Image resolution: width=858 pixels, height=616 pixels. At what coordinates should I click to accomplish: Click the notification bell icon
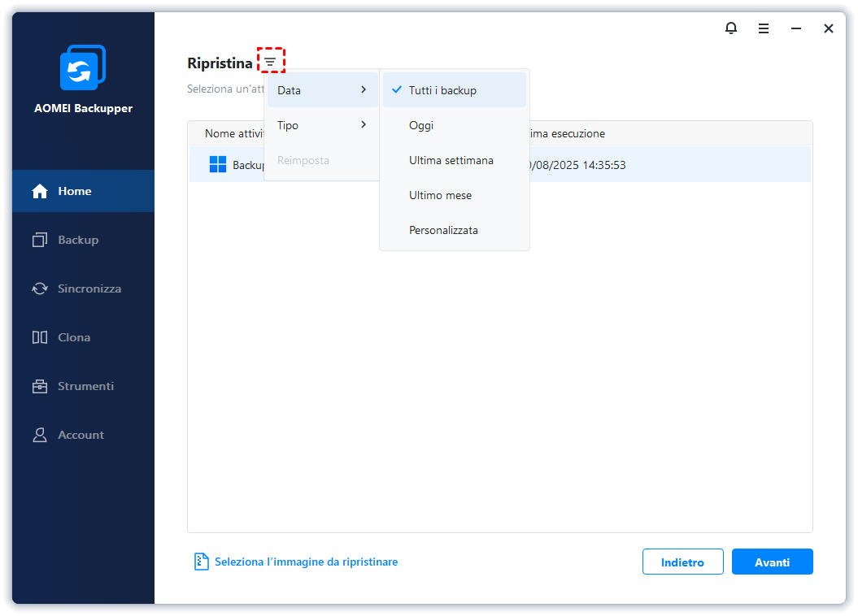(730, 28)
